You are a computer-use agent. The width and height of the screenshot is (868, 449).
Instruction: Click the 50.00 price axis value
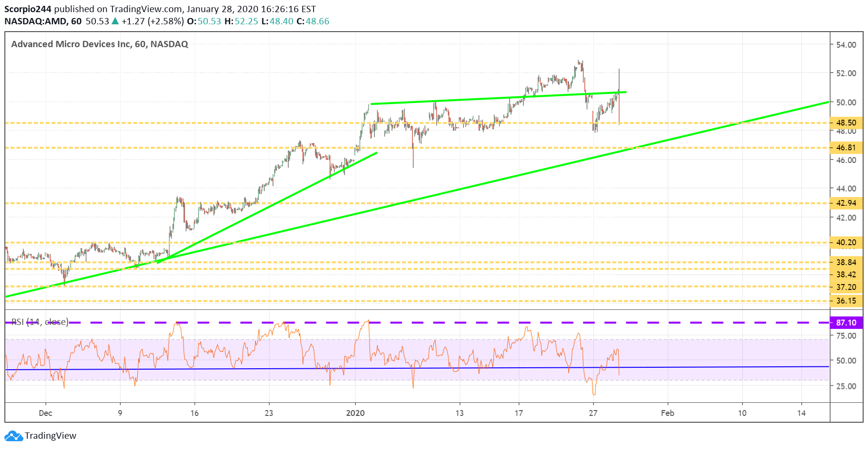[846, 102]
